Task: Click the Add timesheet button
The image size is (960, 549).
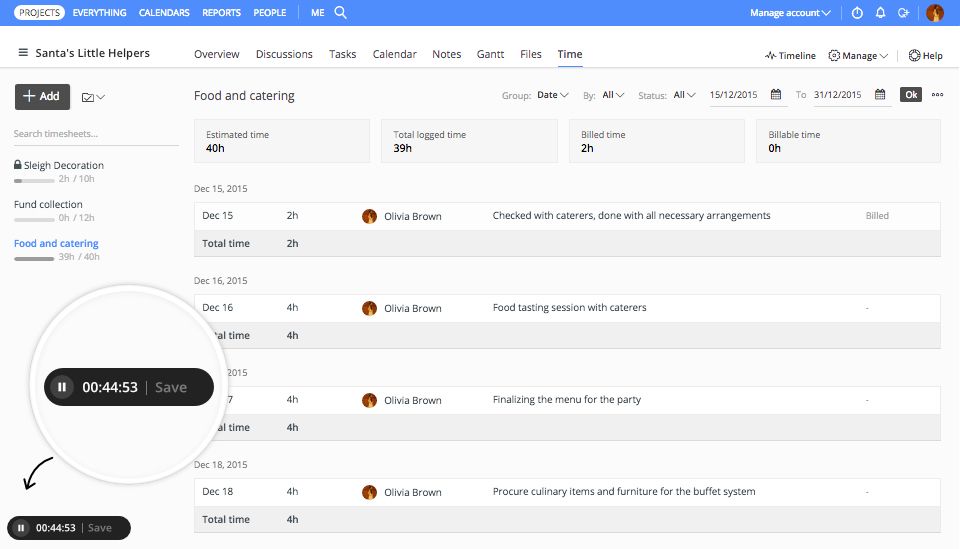Action: (x=42, y=96)
